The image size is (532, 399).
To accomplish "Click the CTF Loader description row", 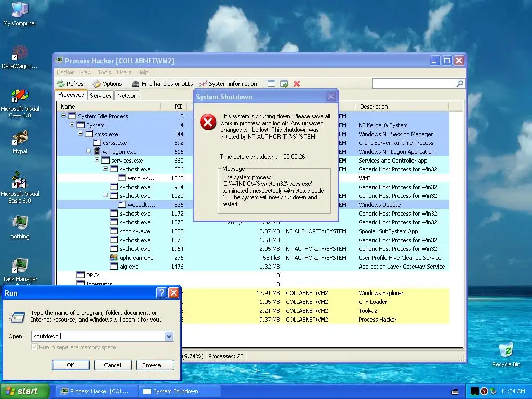I will click(x=373, y=302).
